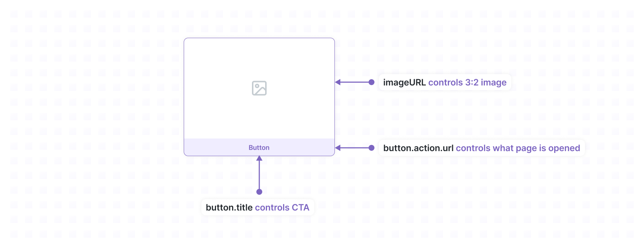Select the "controls what page is opened" text
644x245 pixels.
(x=518, y=148)
